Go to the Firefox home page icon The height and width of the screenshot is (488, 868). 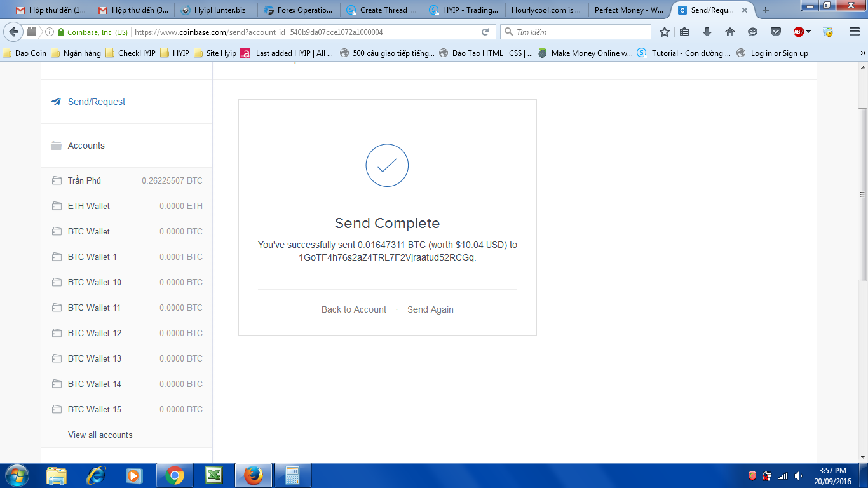pos(730,32)
